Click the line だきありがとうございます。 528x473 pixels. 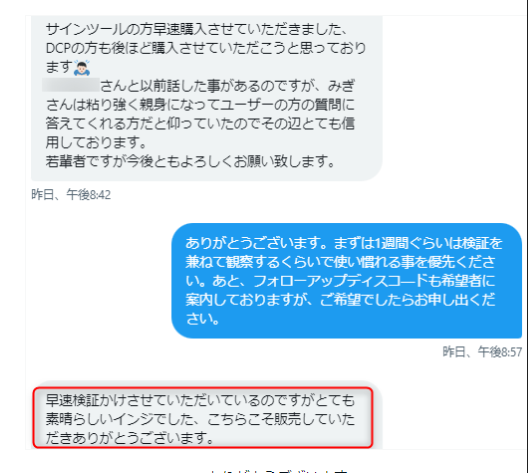point(130,438)
